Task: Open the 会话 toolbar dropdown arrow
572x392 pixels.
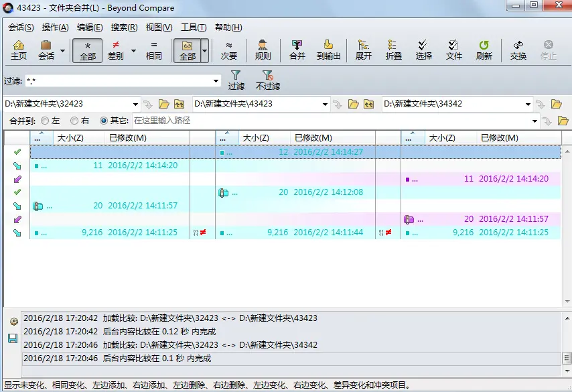Action: [x=62, y=50]
